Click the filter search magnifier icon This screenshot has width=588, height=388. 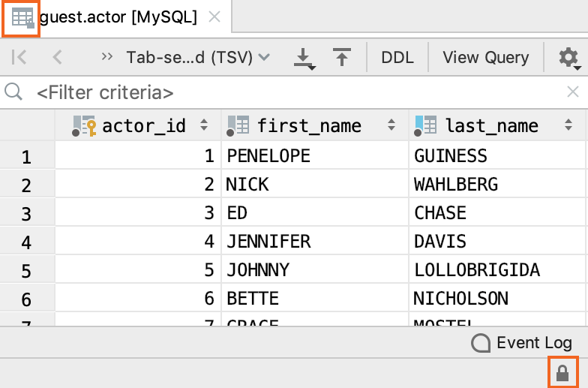(13, 92)
